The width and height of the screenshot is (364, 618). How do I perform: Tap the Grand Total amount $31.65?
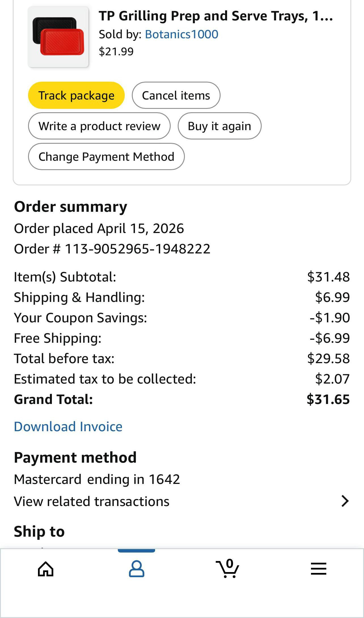pos(328,399)
